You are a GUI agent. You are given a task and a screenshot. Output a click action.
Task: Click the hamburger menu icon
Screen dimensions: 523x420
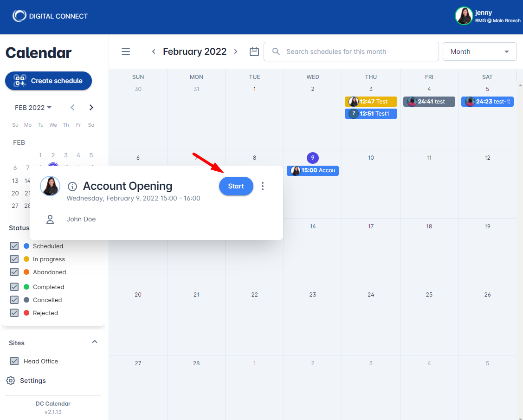(126, 52)
